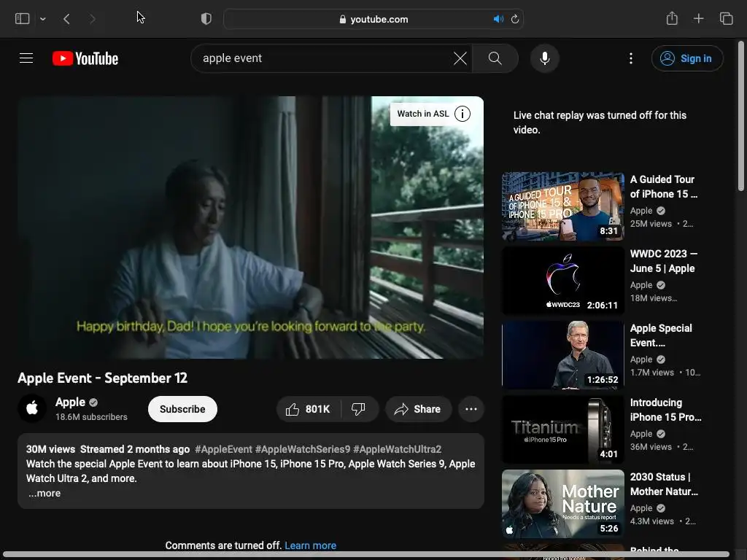The image size is (747, 560).
Task: Run the search with the magnifier icon
Action: [x=495, y=58]
